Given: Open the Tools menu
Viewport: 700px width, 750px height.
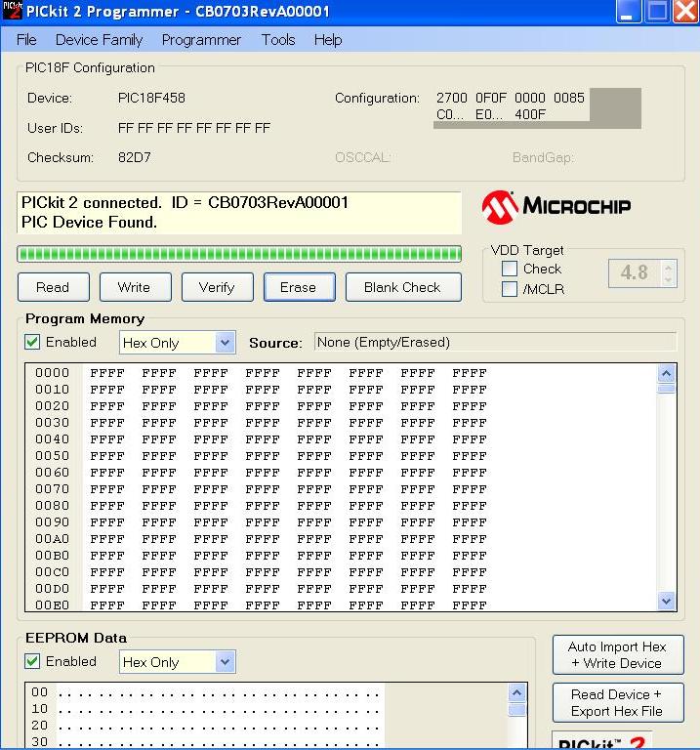Looking at the screenshot, I should coord(278,40).
